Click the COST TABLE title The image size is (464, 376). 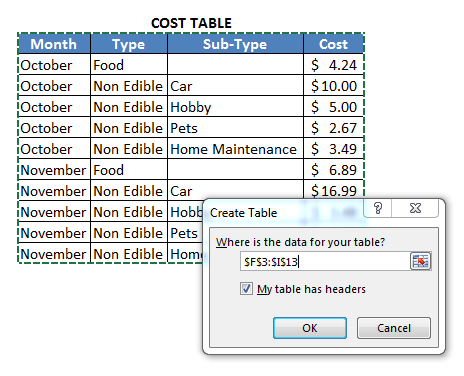(x=191, y=23)
